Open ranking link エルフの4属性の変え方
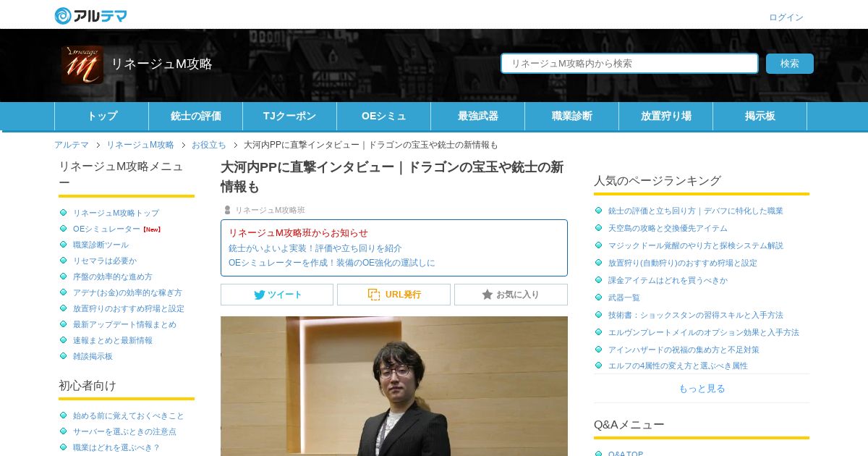868x456 pixels. coord(678,366)
